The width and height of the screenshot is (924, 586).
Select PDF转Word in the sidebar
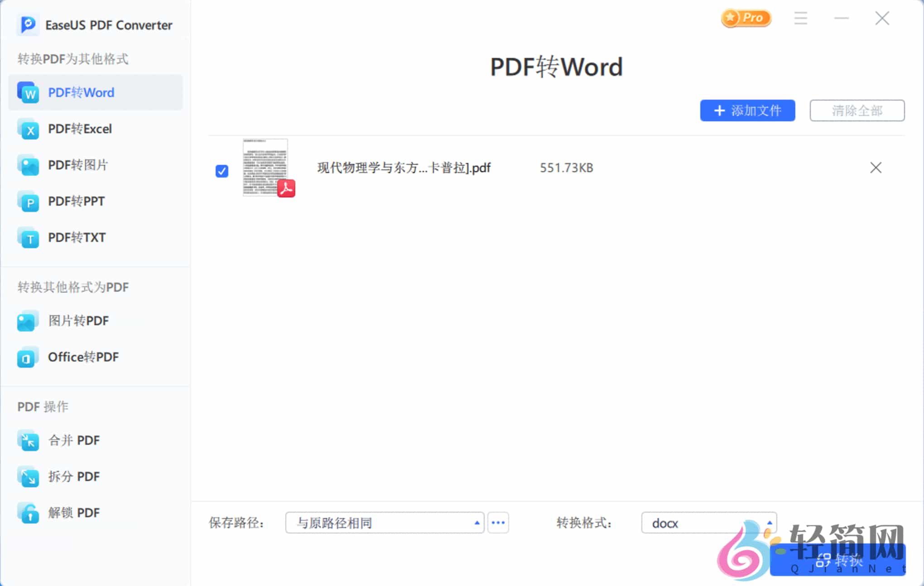tap(96, 92)
